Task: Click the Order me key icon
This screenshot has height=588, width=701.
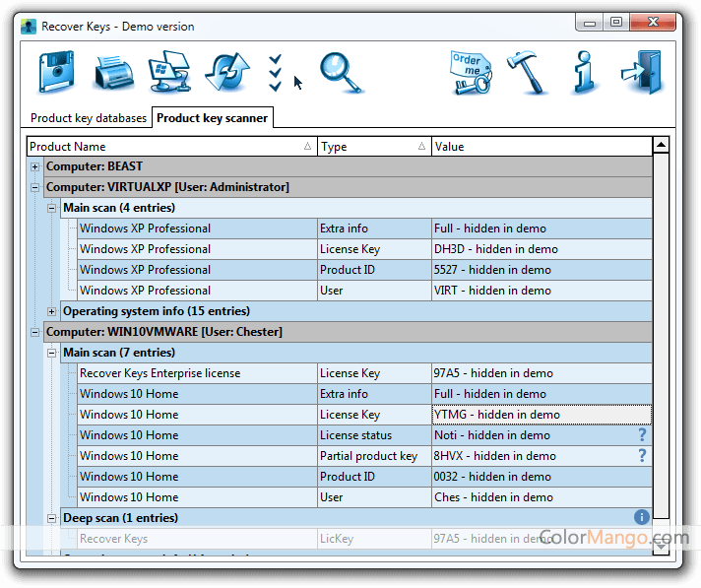Action: 470,72
